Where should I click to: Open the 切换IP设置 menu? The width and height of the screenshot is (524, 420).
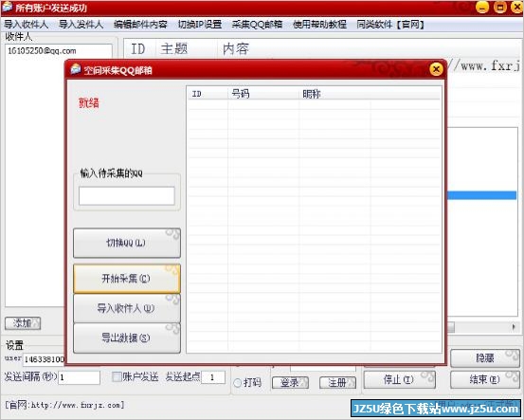click(x=200, y=25)
